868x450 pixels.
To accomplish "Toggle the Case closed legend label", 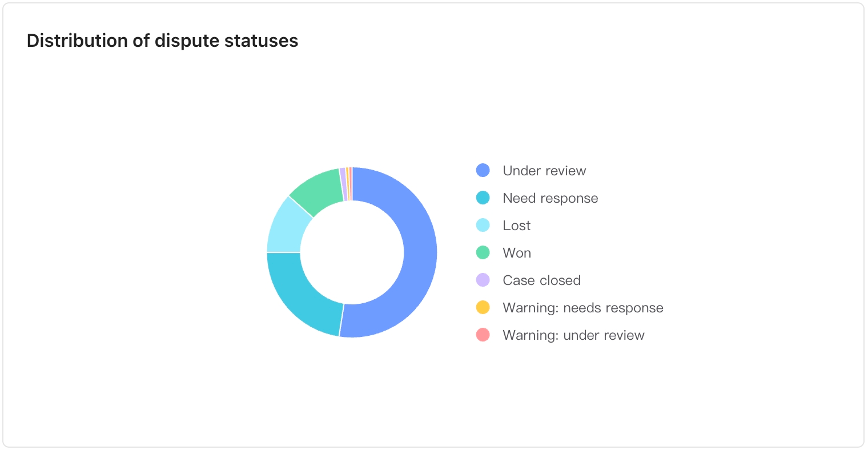I will coord(541,280).
